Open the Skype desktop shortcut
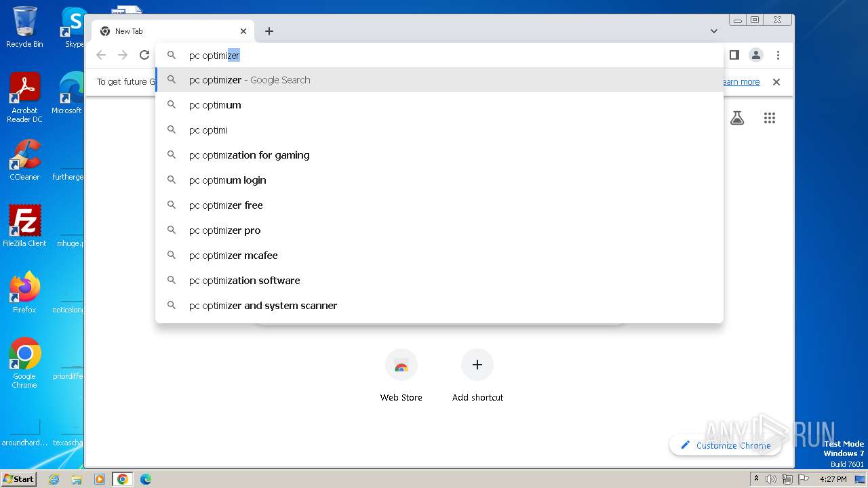 click(x=74, y=27)
